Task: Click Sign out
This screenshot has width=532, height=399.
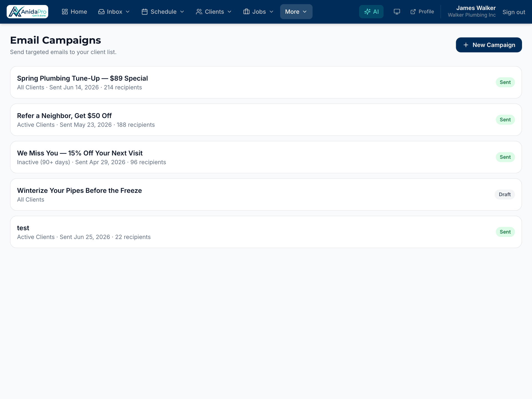Action: (x=514, y=12)
